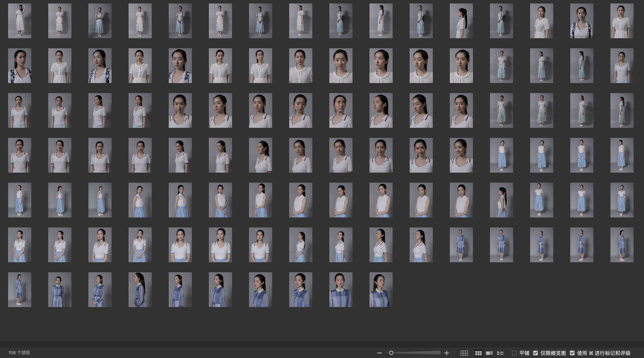The image size is (644, 358).
Task: Select the last thumbnail in the fifth row
Action: point(622,200)
